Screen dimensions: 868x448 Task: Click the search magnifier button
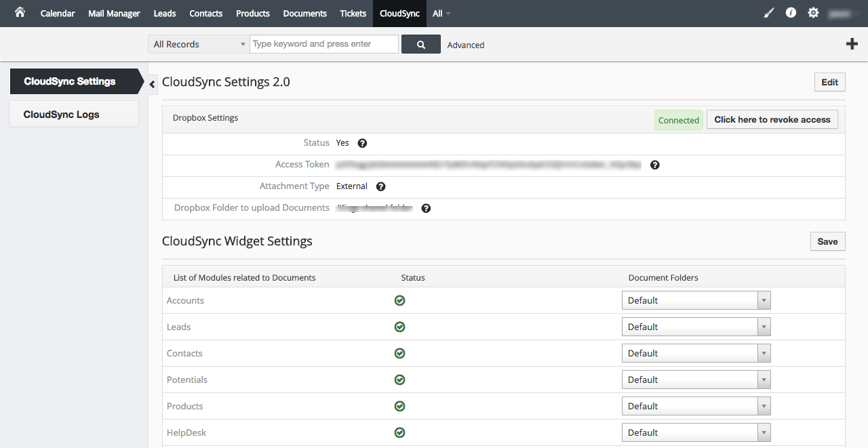pyautogui.click(x=421, y=45)
